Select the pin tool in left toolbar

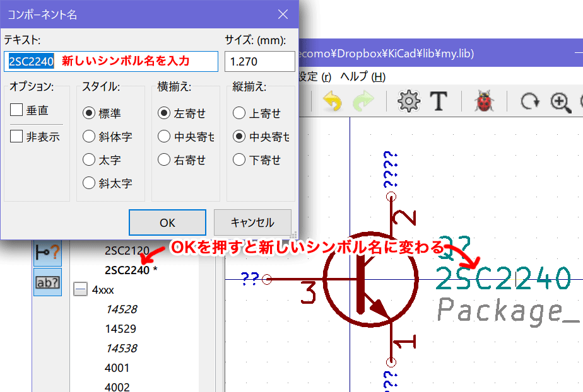click(47, 252)
